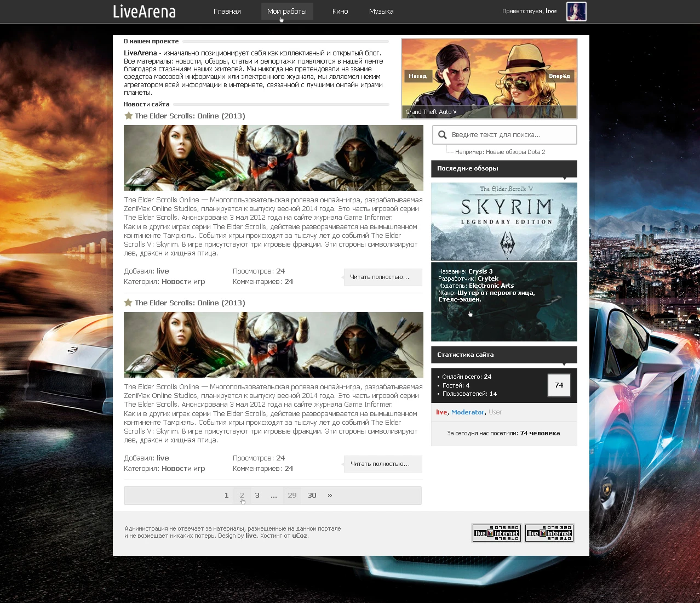
Task: Focus the search text field
Action: pyautogui.click(x=509, y=135)
